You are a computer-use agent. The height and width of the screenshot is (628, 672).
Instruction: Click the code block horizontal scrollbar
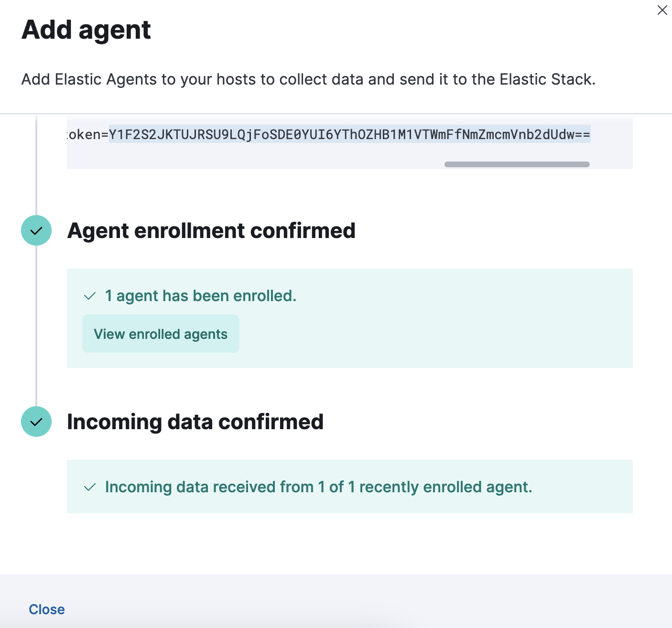pos(517,164)
